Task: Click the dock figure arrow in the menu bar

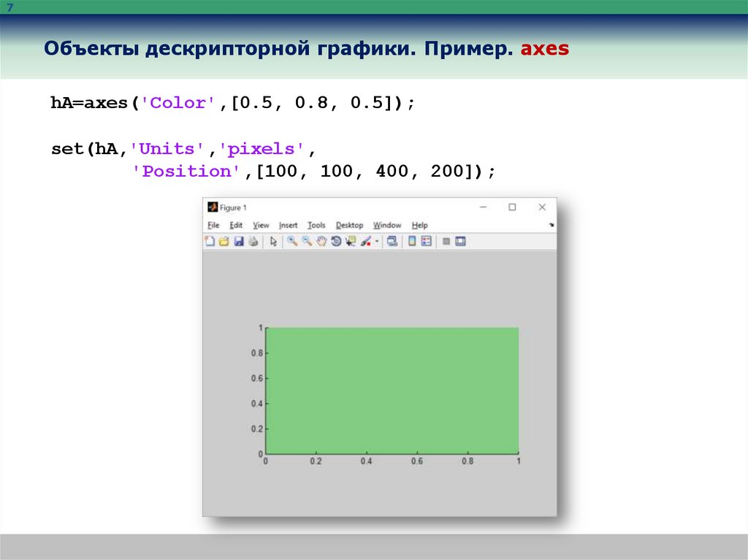Action: tap(552, 225)
